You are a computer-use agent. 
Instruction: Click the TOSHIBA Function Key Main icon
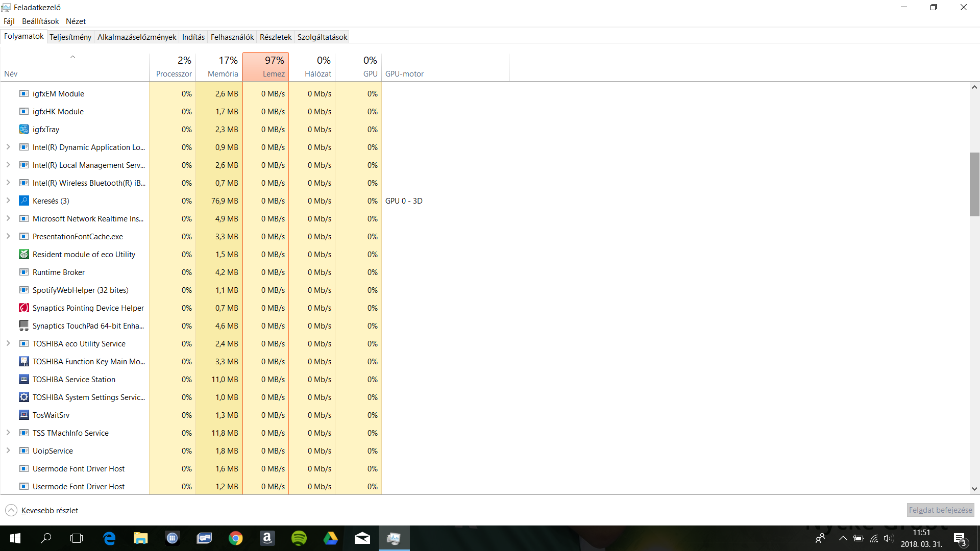coord(24,361)
